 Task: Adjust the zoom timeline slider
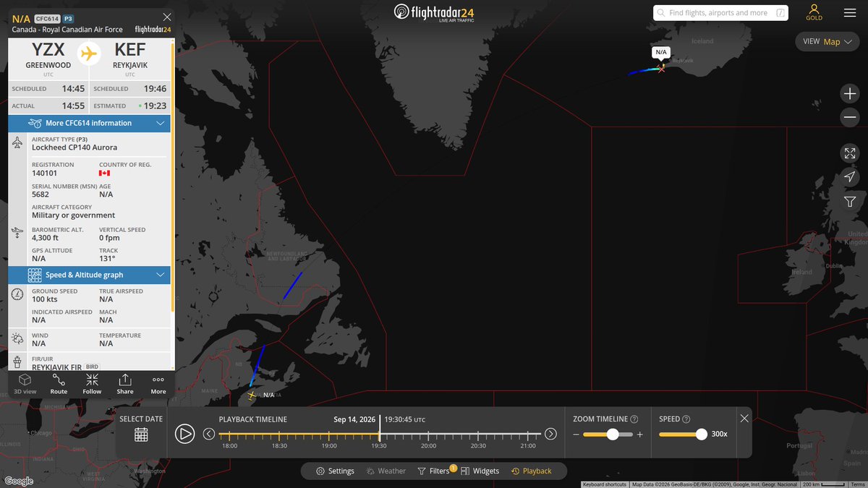point(613,435)
